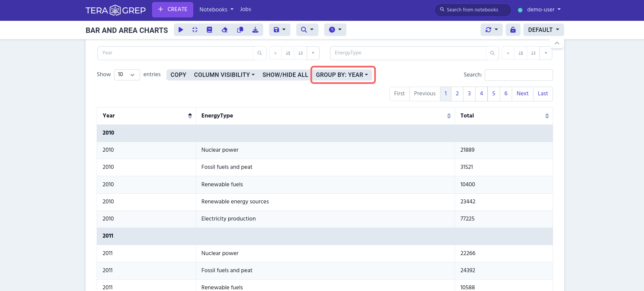Click the compress/collapse arrows toolbar icon
The image size is (644, 291).
click(195, 30)
